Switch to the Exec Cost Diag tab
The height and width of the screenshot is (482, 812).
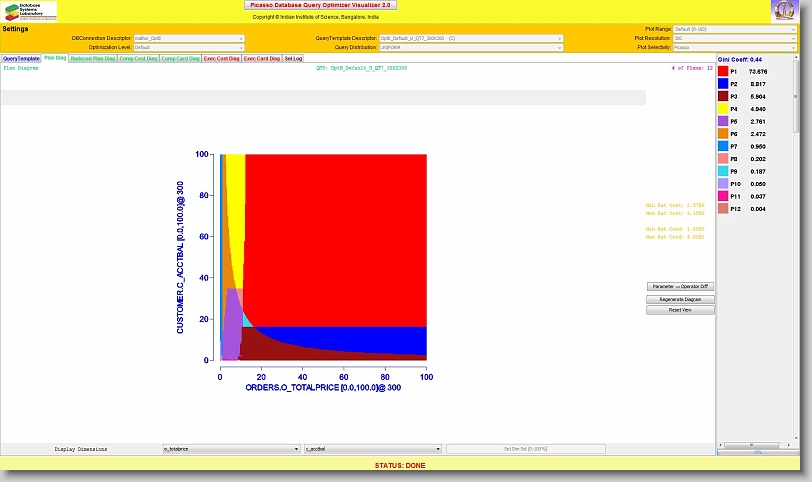coord(221,58)
